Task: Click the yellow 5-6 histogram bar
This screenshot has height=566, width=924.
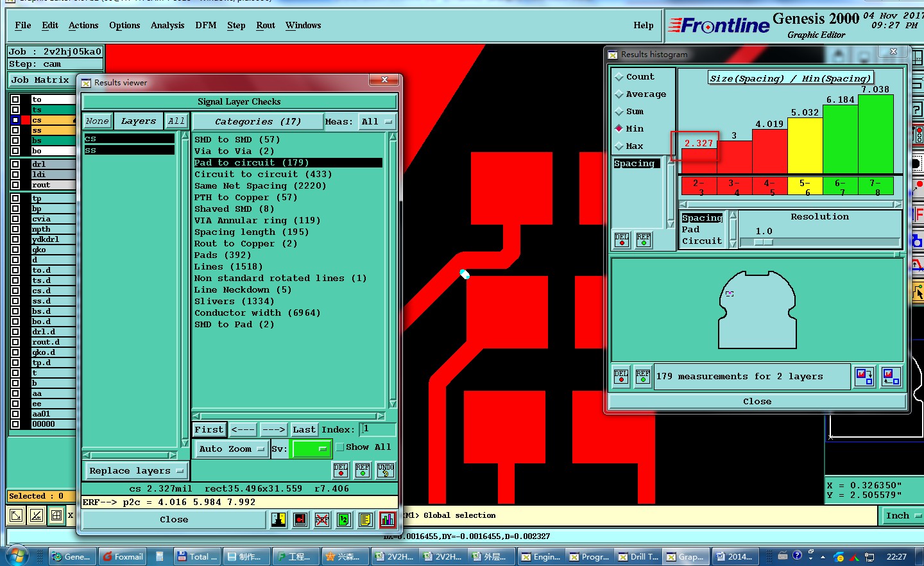Action: coord(805,146)
